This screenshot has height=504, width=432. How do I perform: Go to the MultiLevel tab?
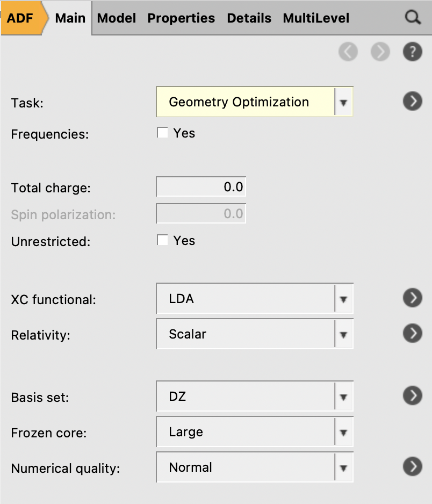[x=316, y=18]
